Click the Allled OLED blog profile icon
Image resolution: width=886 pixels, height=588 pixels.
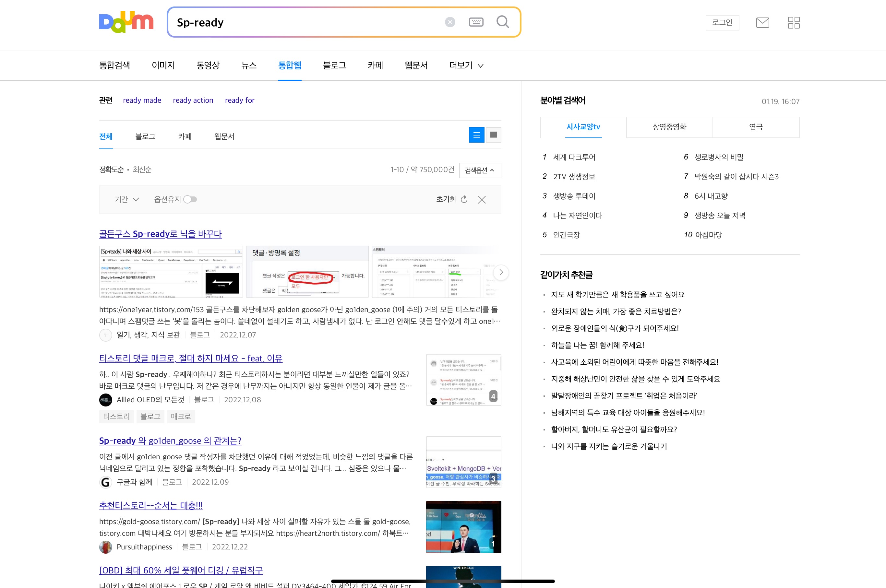(105, 400)
